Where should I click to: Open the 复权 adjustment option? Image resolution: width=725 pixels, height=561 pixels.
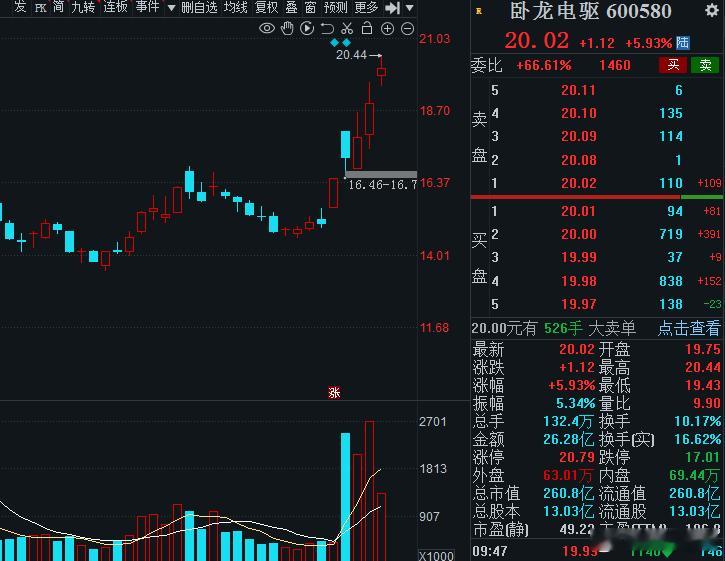(267, 7)
